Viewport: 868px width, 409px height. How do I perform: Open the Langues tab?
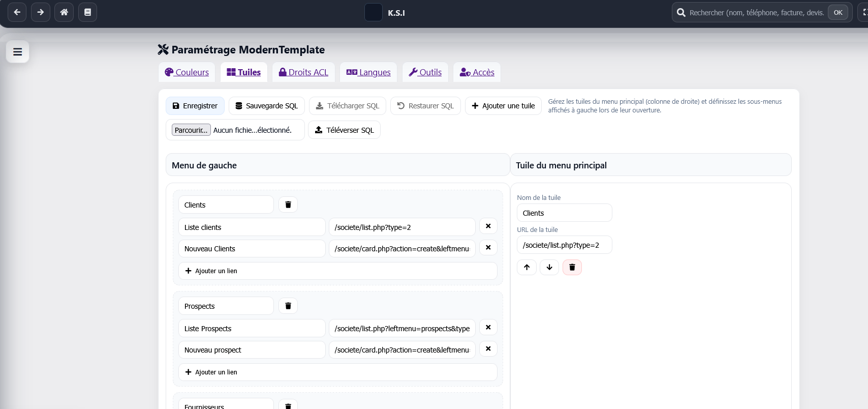click(368, 72)
